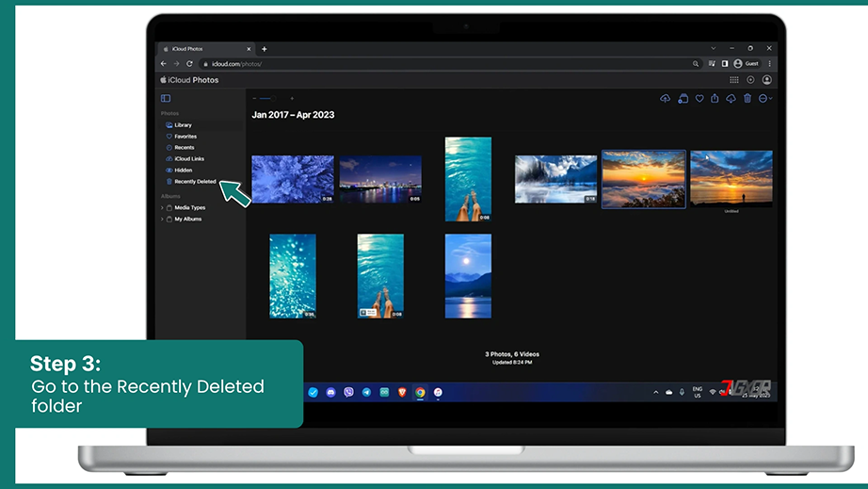868x489 pixels.
Task: Download the selected photo using cloud download icon
Action: point(731,99)
